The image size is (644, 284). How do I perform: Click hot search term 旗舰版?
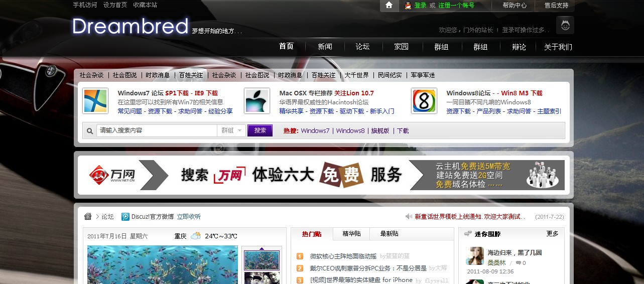point(380,131)
